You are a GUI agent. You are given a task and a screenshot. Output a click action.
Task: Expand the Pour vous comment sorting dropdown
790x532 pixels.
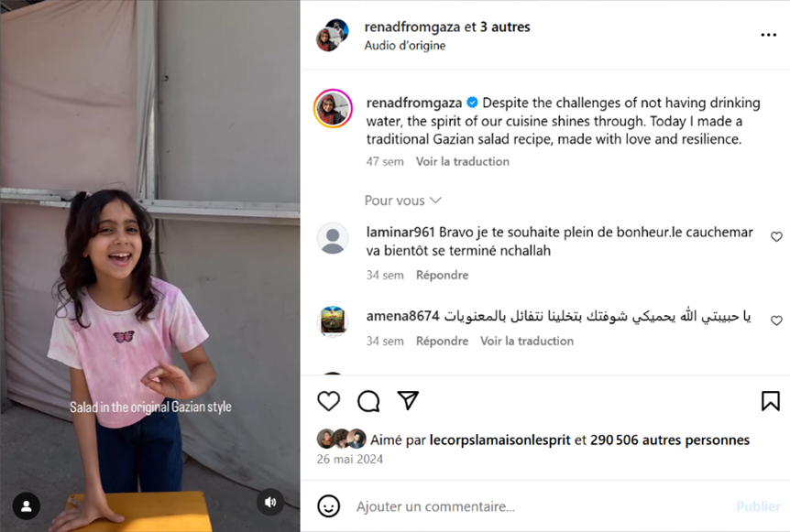403,201
